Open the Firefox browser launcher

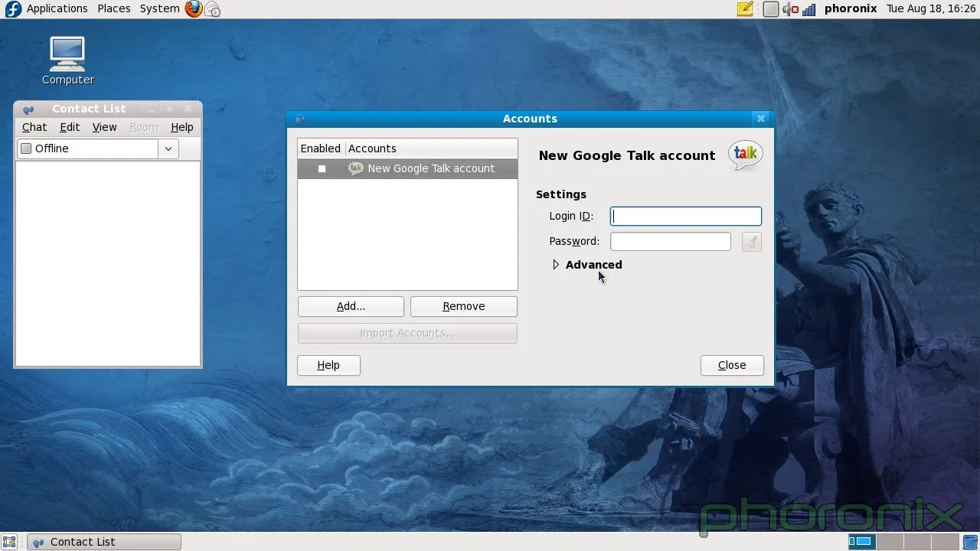[194, 9]
